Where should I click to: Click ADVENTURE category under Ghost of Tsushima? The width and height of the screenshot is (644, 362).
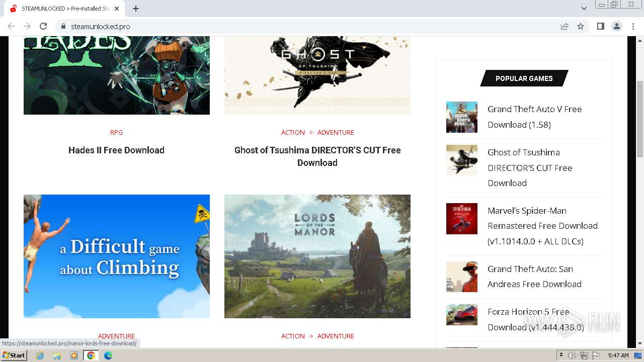click(336, 132)
